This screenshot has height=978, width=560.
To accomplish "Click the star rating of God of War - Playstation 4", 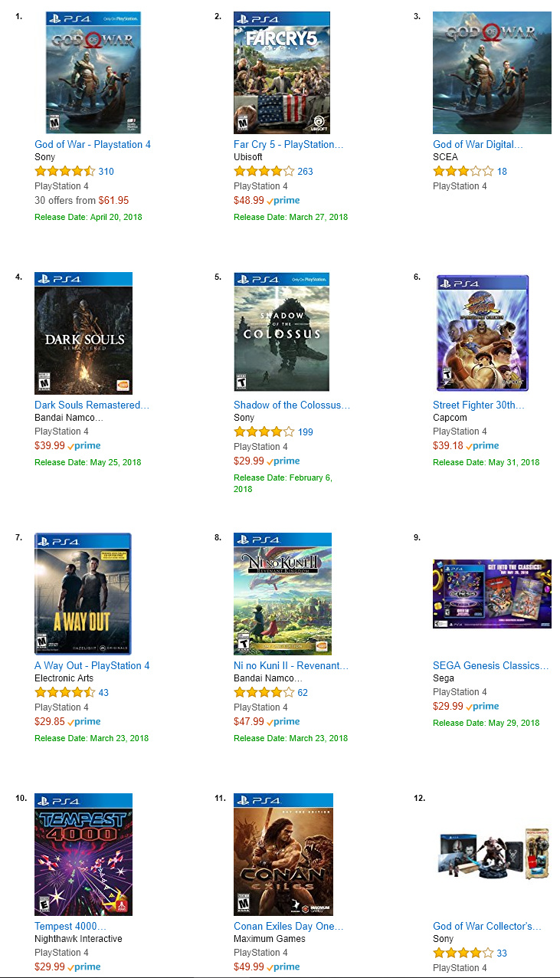I will (65, 171).
